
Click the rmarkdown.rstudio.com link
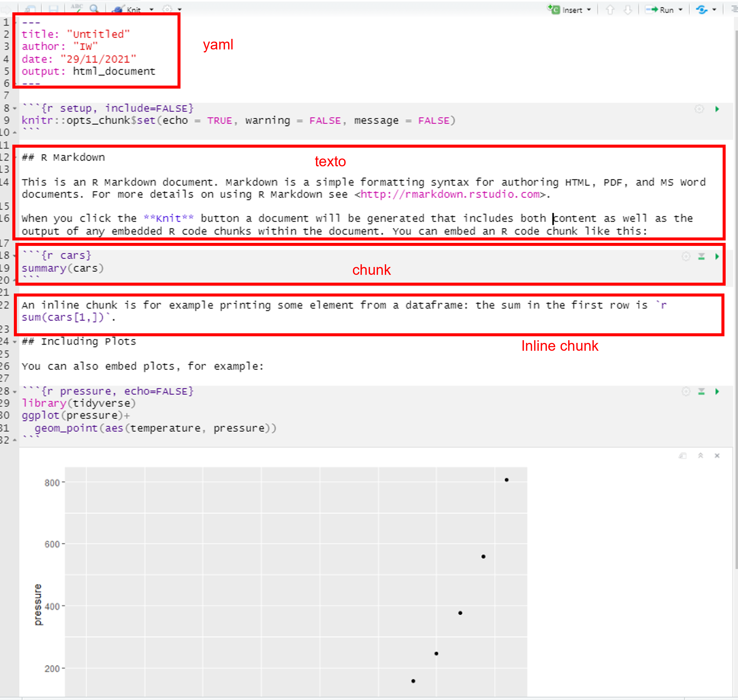450,194
